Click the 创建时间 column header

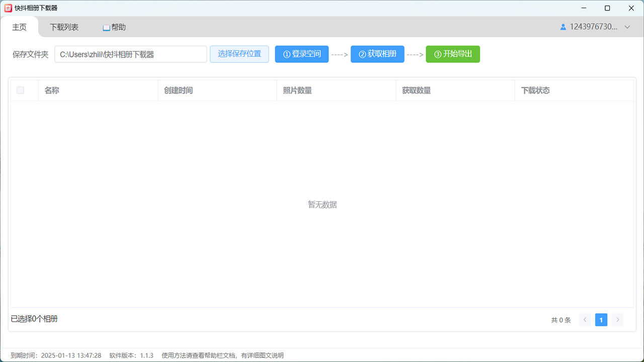point(179,90)
